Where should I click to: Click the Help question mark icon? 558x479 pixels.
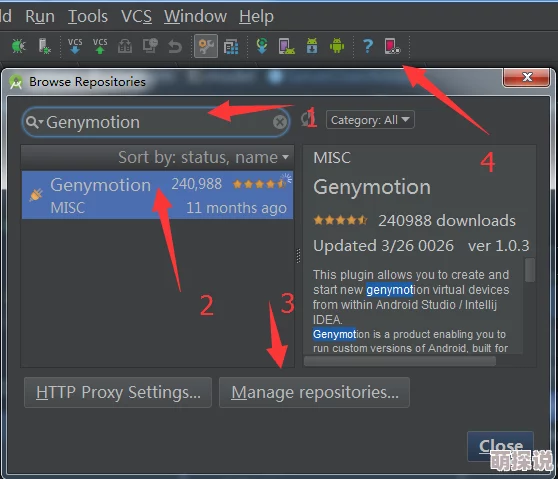(368, 46)
